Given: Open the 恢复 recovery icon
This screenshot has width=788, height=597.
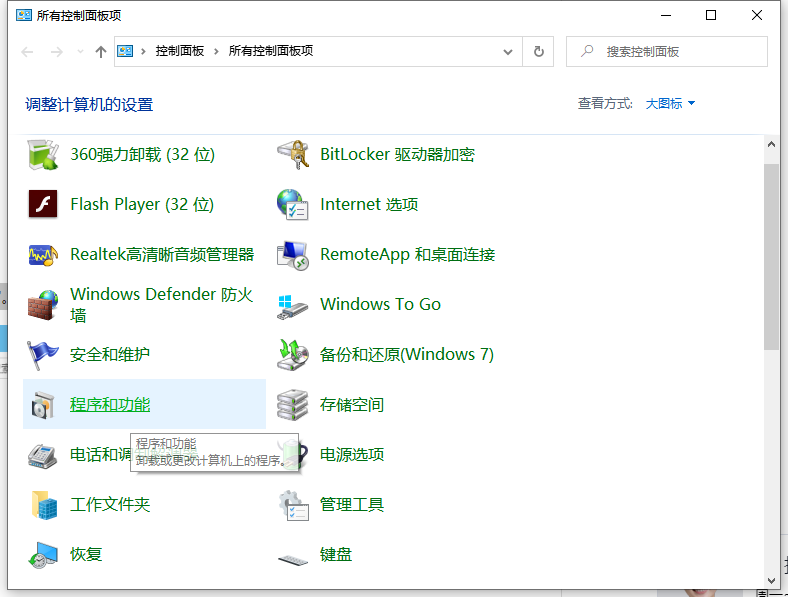Looking at the screenshot, I should [x=43, y=555].
